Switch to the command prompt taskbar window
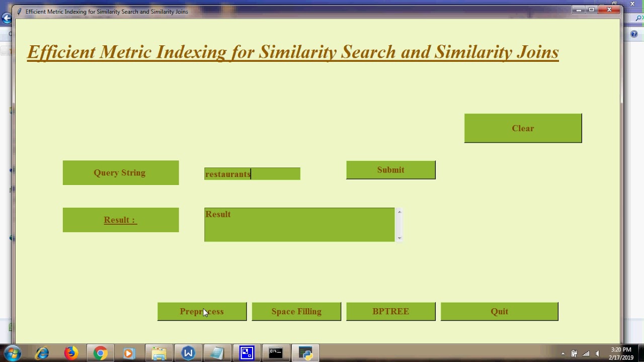This screenshot has height=362, width=644. (x=276, y=353)
